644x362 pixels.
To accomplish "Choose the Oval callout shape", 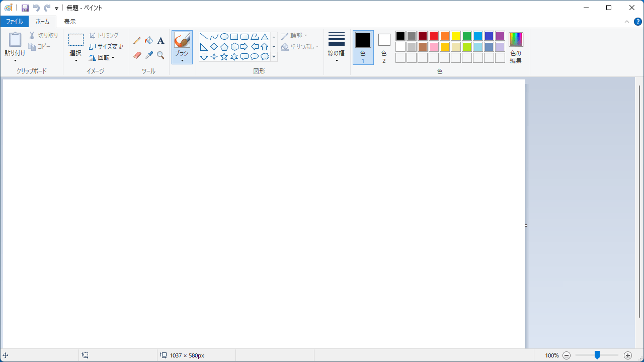I will (x=255, y=57).
